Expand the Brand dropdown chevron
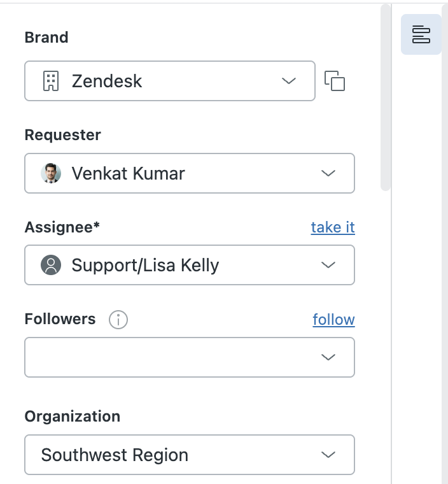 coord(289,81)
